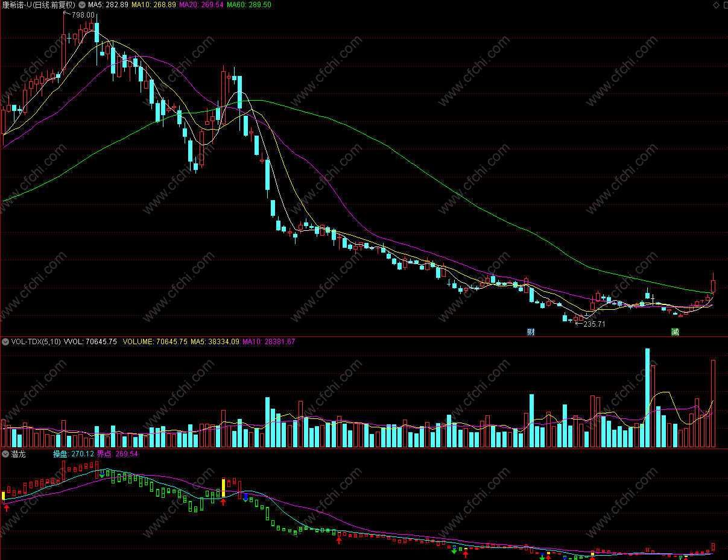Click the magenta 界点: 269.54 label
728x560 pixels.
coord(118,454)
